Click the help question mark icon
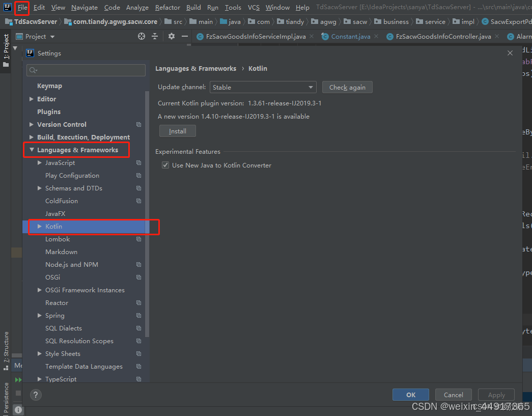 [x=36, y=395]
